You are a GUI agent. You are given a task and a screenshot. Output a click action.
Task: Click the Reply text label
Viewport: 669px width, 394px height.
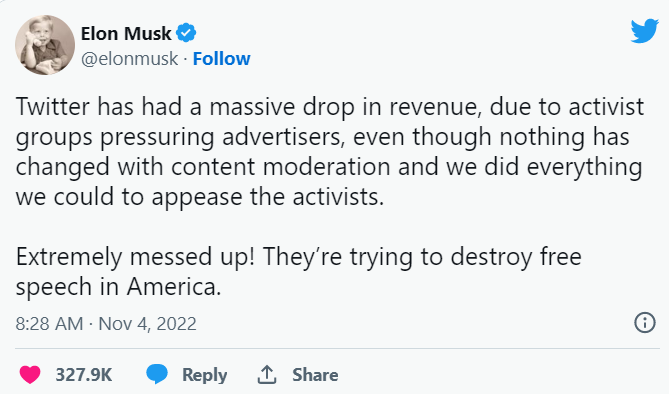pyautogui.click(x=204, y=375)
